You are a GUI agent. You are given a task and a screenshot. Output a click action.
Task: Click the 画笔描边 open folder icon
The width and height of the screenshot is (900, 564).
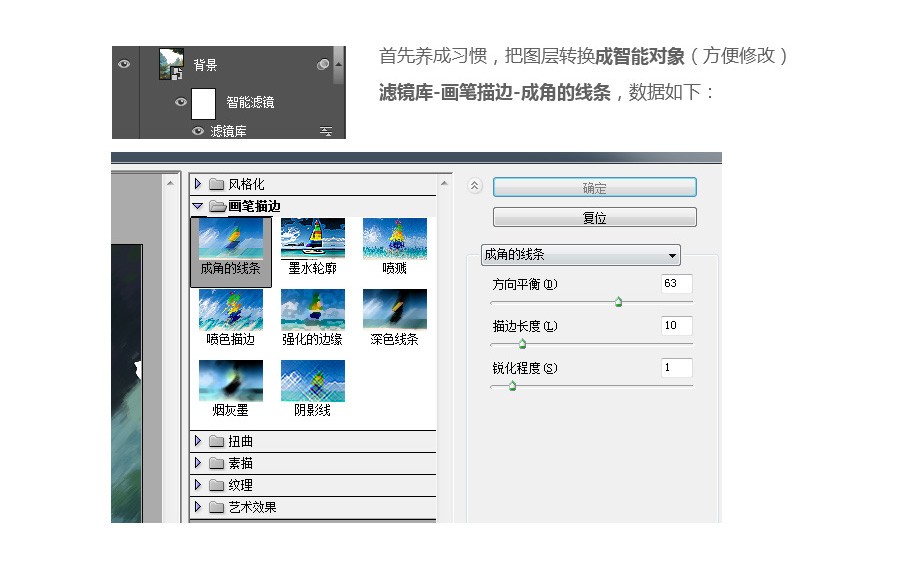pos(218,206)
